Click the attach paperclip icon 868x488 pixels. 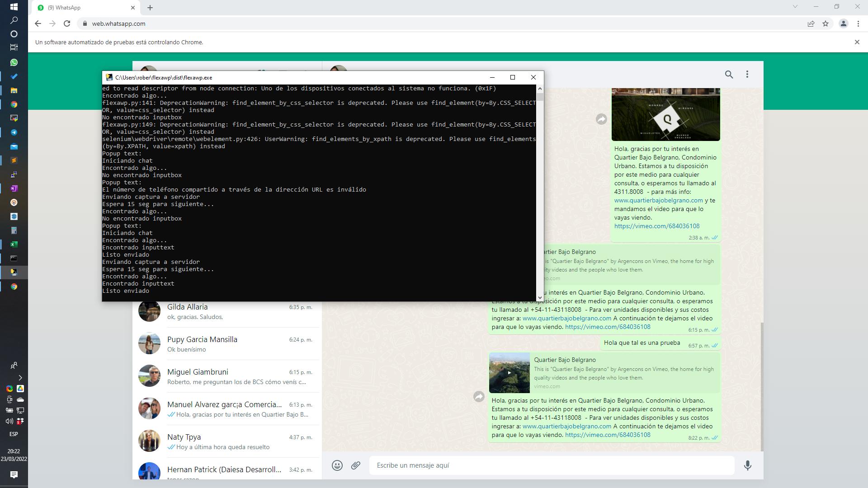tap(356, 465)
